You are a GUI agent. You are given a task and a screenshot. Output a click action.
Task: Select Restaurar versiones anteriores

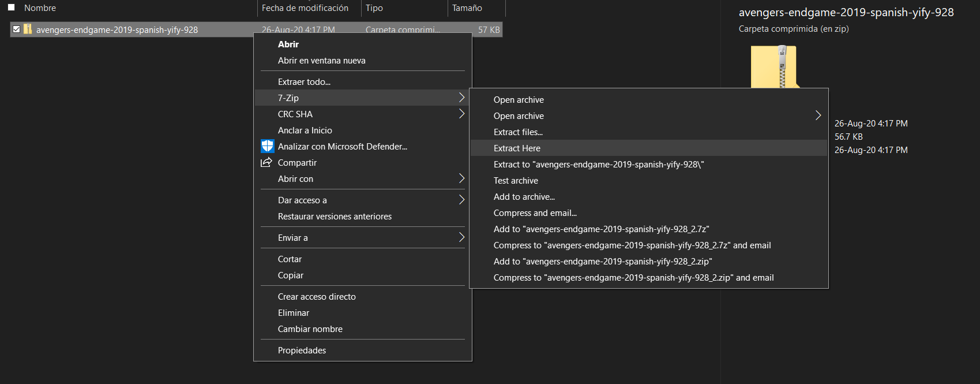pyautogui.click(x=363, y=216)
